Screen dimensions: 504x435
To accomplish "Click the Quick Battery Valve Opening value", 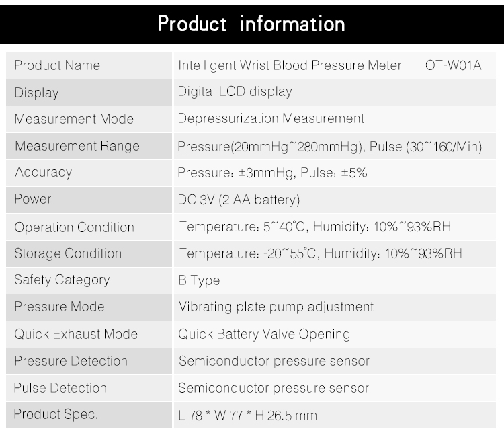I will (264, 334).
